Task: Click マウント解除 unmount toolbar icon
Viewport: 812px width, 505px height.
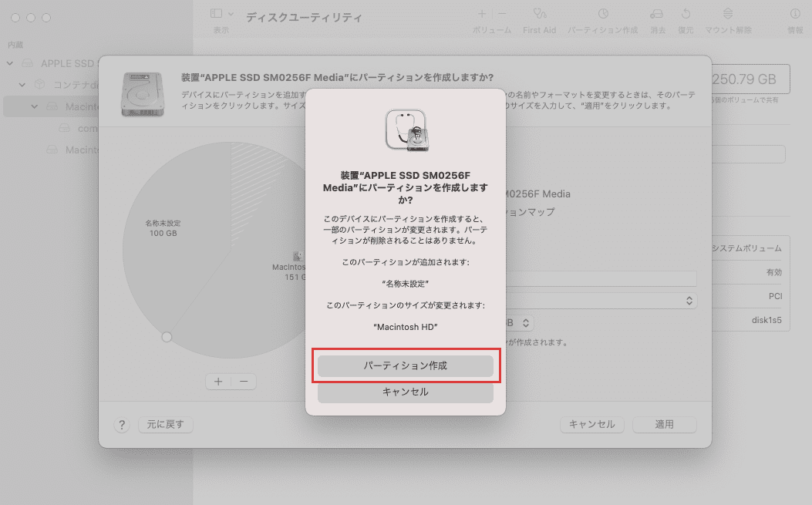Action: point(728,13)
